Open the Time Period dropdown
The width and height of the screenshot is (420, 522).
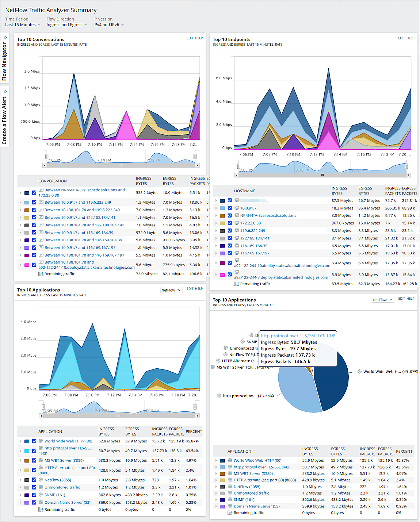(23, 24)
